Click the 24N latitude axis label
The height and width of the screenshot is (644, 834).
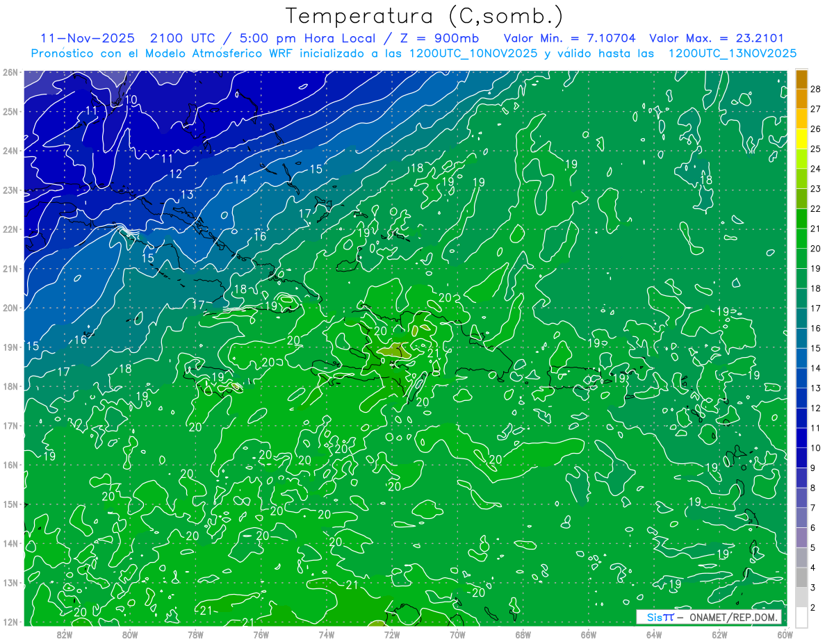10,151
